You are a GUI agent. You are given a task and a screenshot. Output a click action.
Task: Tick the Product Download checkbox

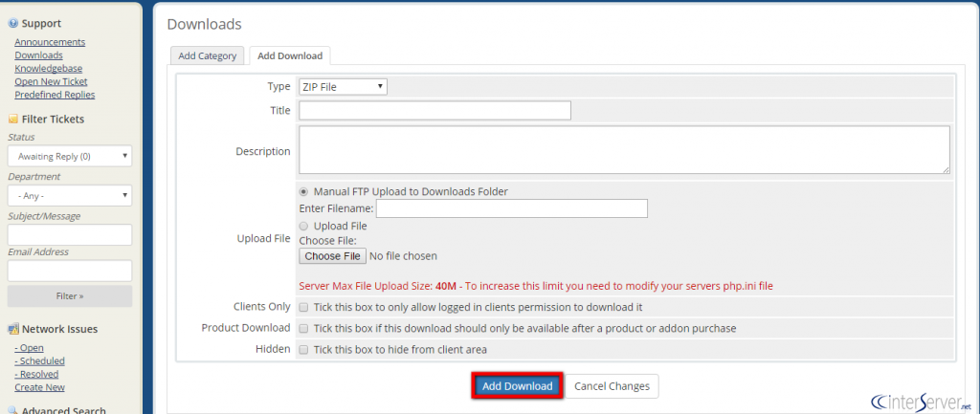point(303,329)
